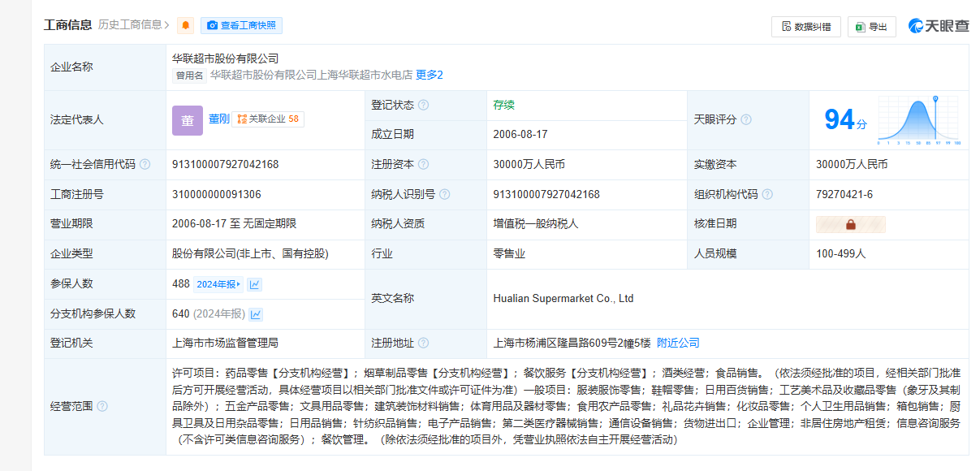Click trend chart icon beside 640 (2024年报)

[256, 314]
